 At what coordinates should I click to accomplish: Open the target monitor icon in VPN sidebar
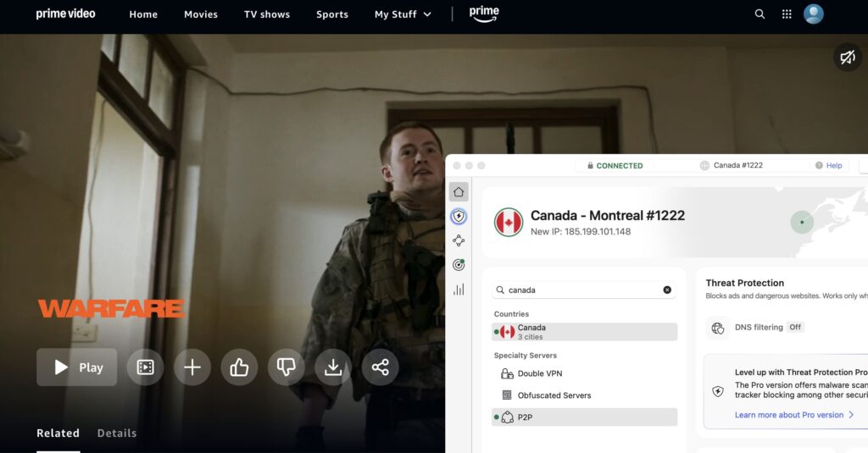459,265
